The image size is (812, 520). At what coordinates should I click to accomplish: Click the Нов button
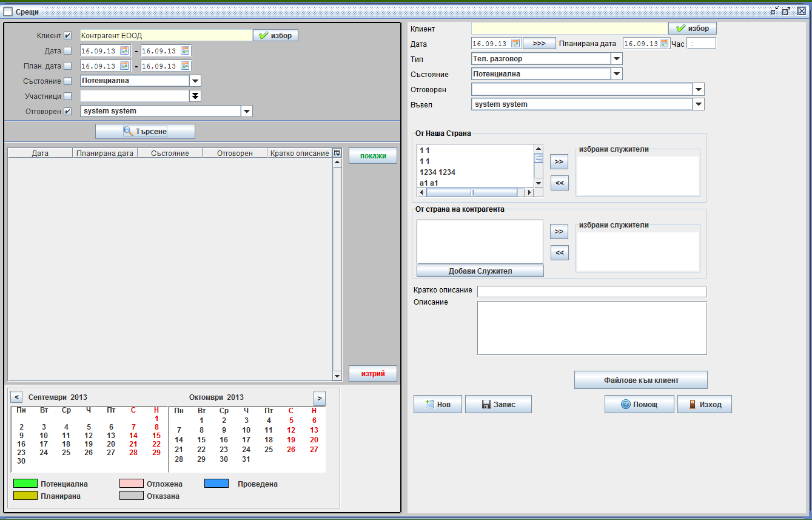[438, 404]
